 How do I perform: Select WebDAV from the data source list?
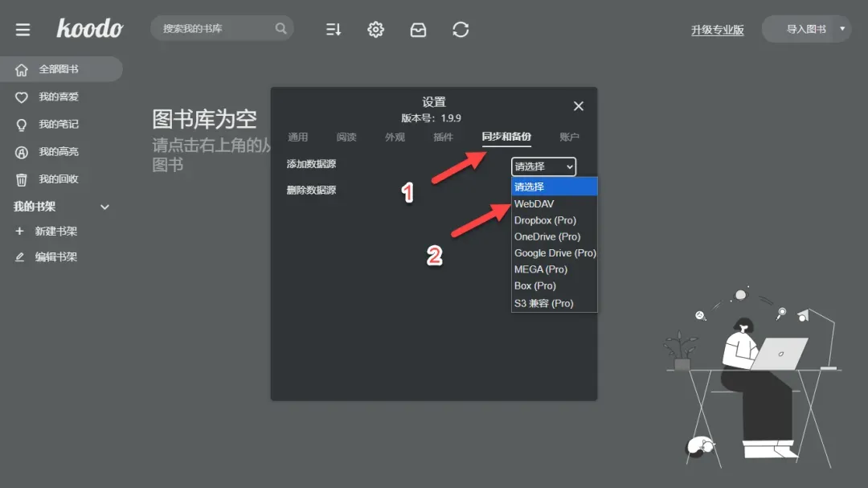[534, 203]
